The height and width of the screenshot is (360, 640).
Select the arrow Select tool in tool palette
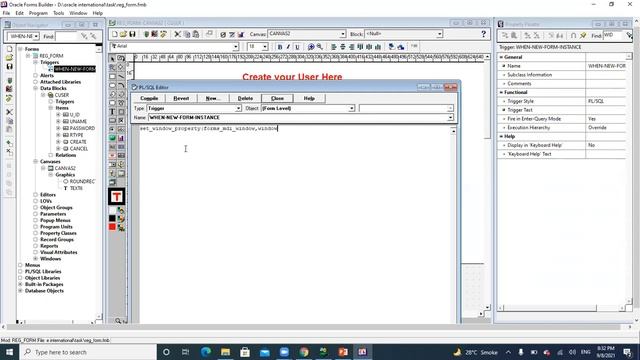pos(112,59)
